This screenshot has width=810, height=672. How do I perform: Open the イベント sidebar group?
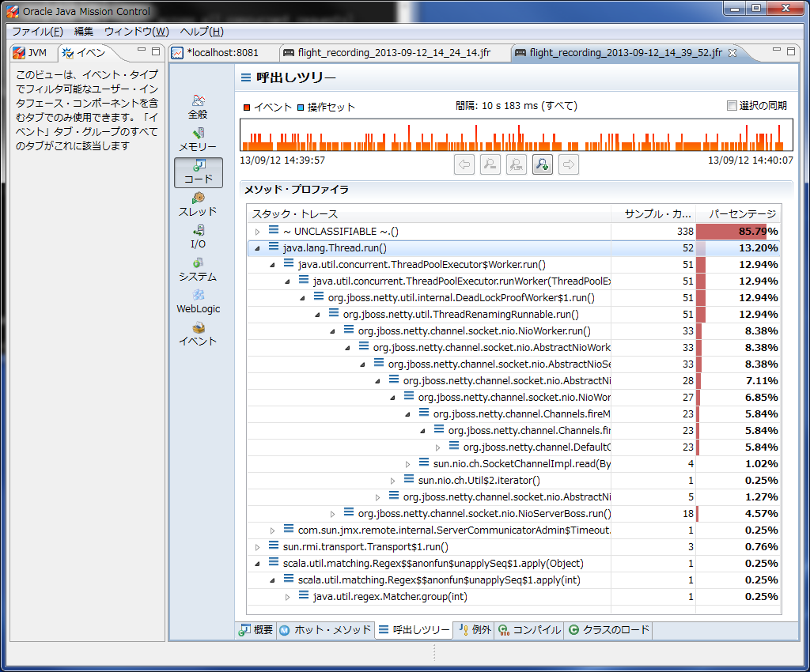pyautogui.click(x=198, y=334)
